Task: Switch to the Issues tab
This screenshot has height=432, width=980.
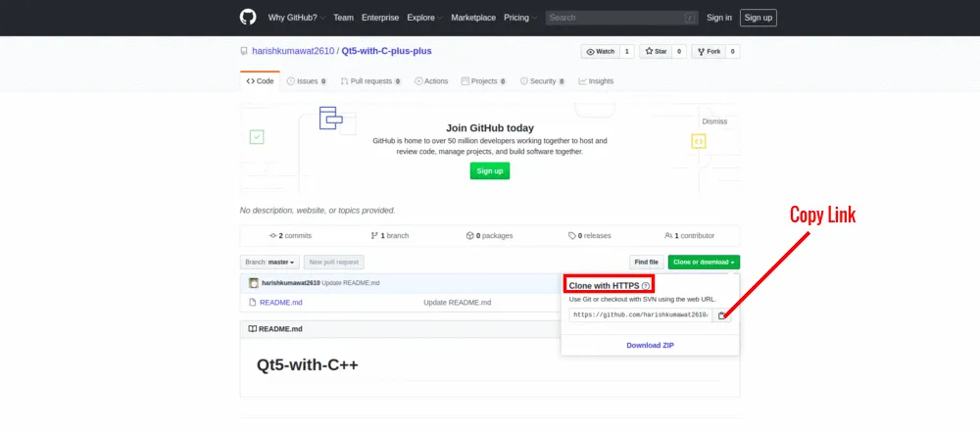Action: click(x=306, y=81)
